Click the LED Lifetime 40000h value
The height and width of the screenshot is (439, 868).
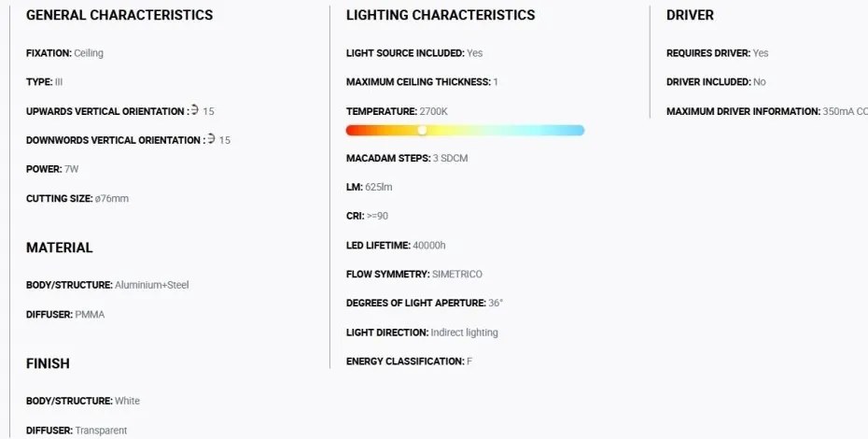pos(429,245)
